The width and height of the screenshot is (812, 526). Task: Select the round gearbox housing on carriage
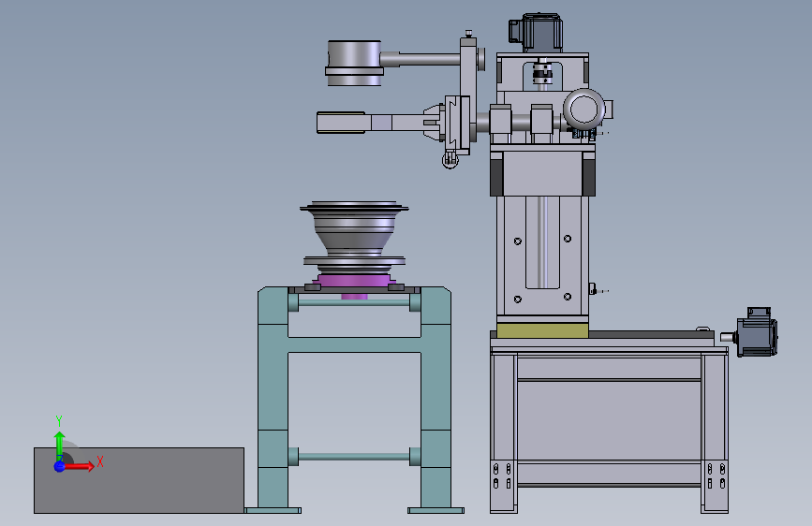coord(584,109)
